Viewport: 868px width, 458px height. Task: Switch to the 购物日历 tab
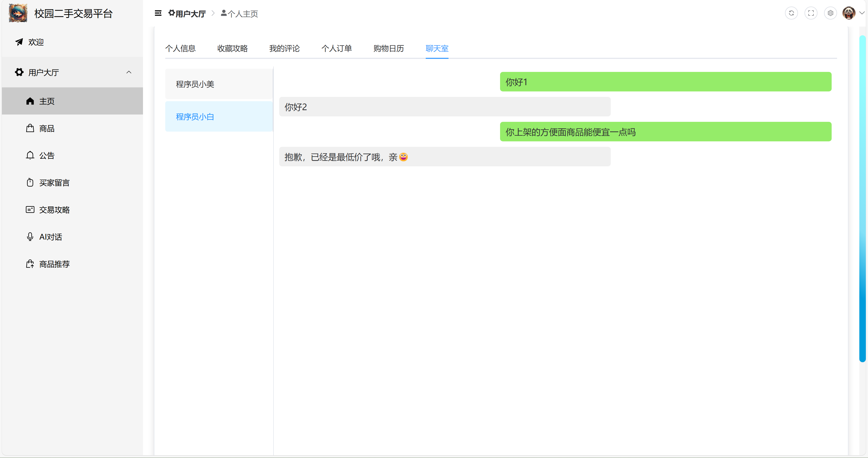(389, 49)
